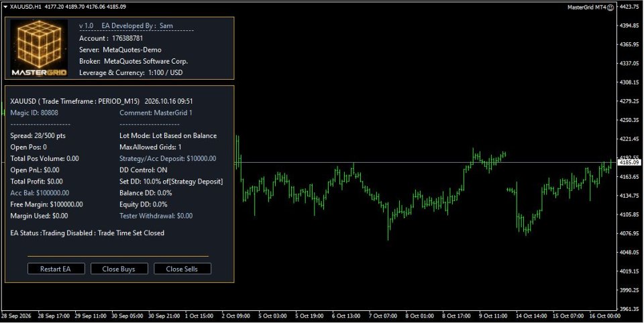
Task: Click the Comment: MasterGrid 1 text
Action: [x=156, y=113]
